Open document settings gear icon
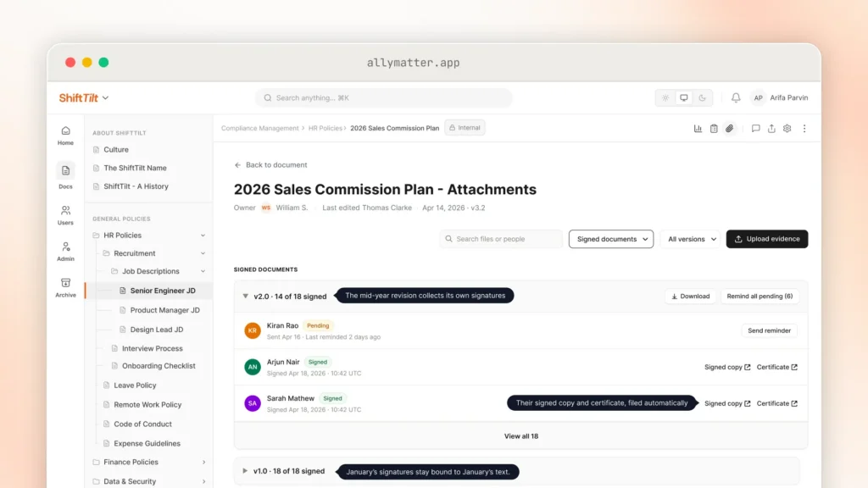Viewport: 868px width, 488px height. 787,129
